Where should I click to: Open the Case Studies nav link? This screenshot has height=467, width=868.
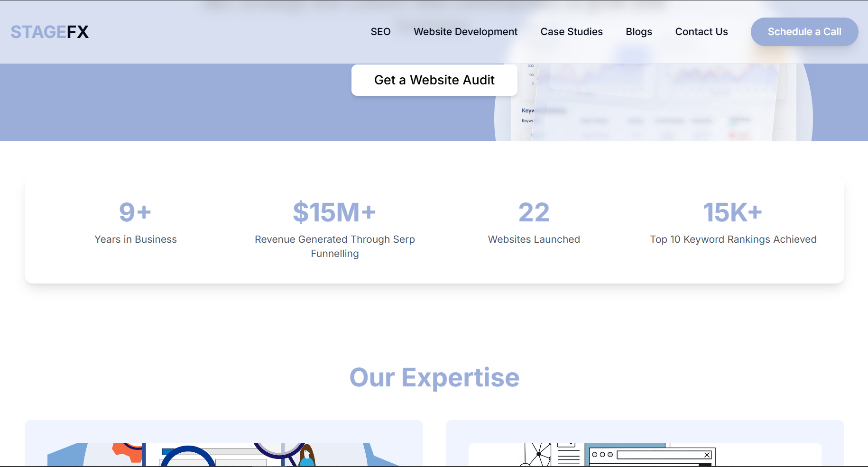pyautogui.click(x=572, y=32)
